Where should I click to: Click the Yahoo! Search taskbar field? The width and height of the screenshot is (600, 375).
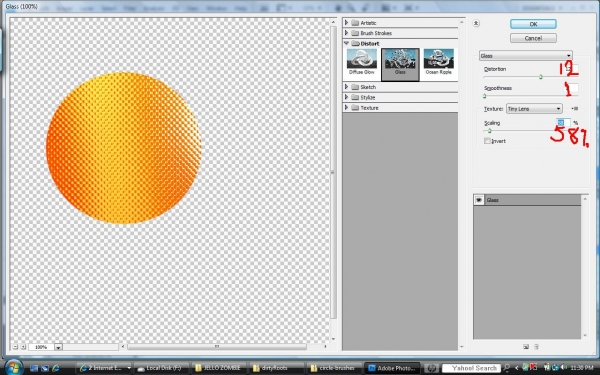471,368
